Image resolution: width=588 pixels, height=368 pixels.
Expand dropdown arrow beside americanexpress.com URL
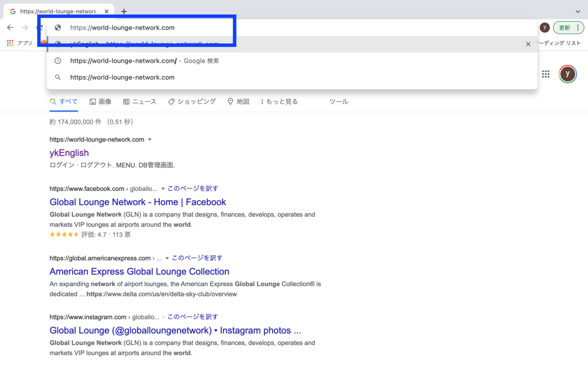[167, 259]
